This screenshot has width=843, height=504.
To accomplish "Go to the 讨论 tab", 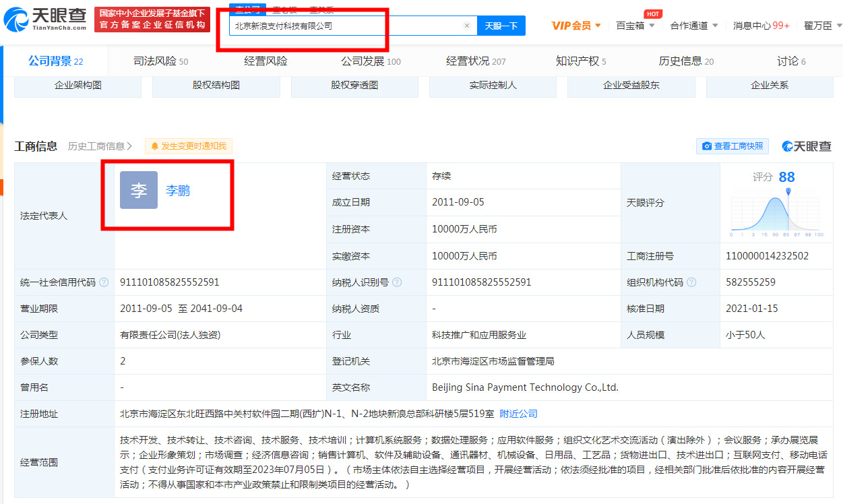I will [x=791, y=61].
